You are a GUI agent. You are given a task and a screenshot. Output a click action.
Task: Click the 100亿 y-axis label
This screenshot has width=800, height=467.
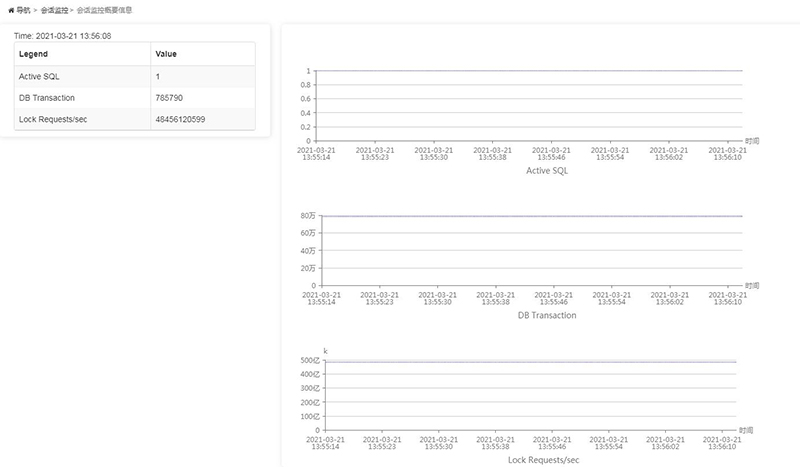point(310,416)
